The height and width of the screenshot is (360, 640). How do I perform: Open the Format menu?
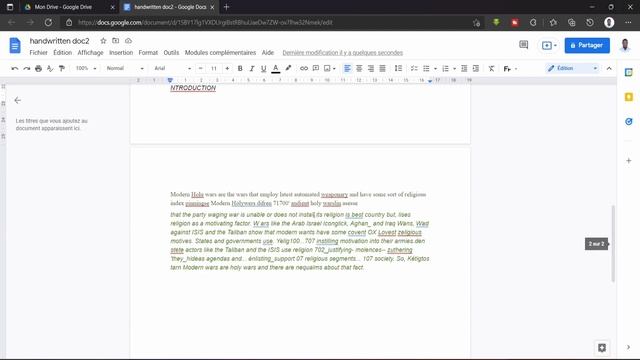pyautogui.click(x=148, y=53)
